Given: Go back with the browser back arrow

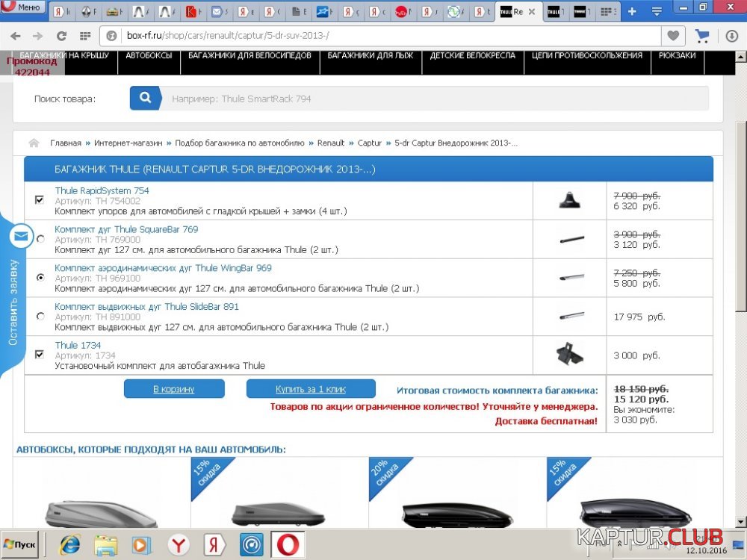Looking at the screenshot, I should coord(16,36).
